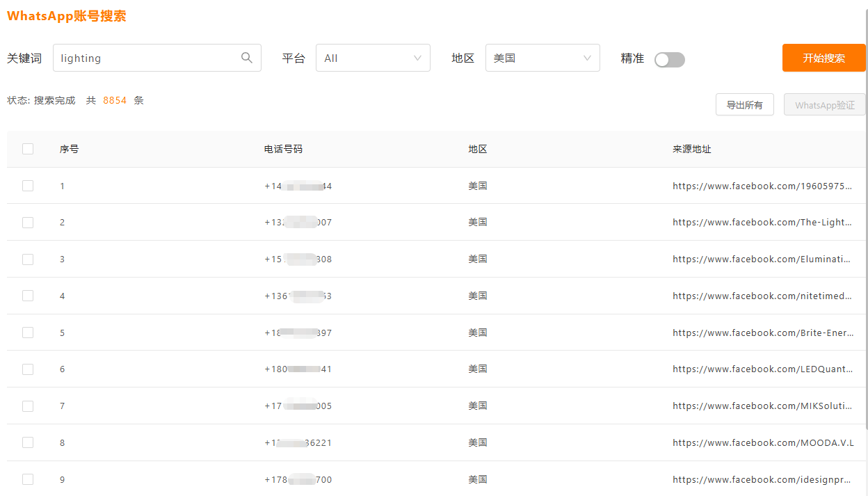
Task: Click the WhatsApp账号搜索 page title
Action: click(x=67, y=16)
